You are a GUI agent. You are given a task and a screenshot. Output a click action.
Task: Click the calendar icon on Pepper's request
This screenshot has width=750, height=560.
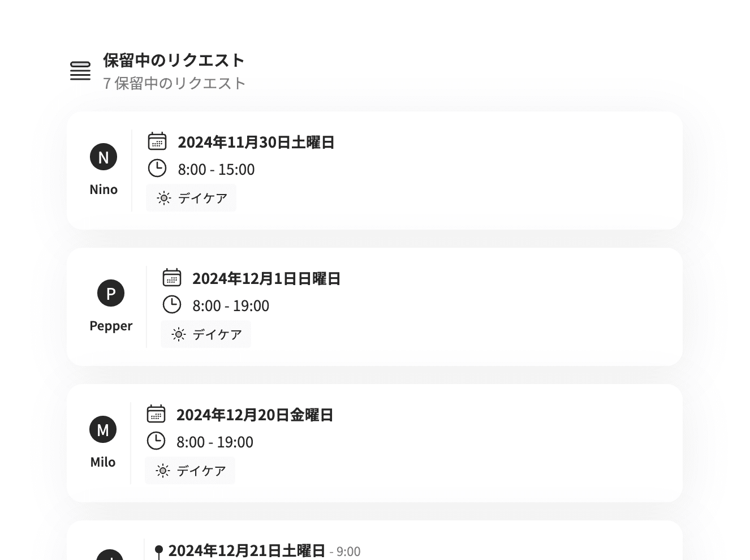tap(173, 278)
